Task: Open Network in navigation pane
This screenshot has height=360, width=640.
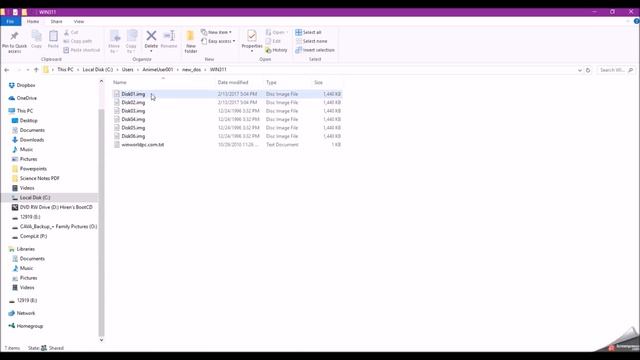Action: 22,313
